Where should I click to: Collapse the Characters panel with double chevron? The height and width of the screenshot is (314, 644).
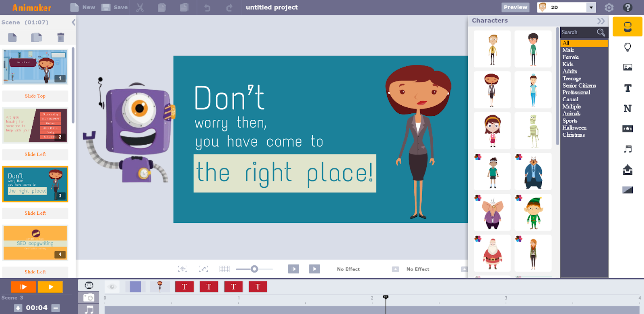(601, 21)
